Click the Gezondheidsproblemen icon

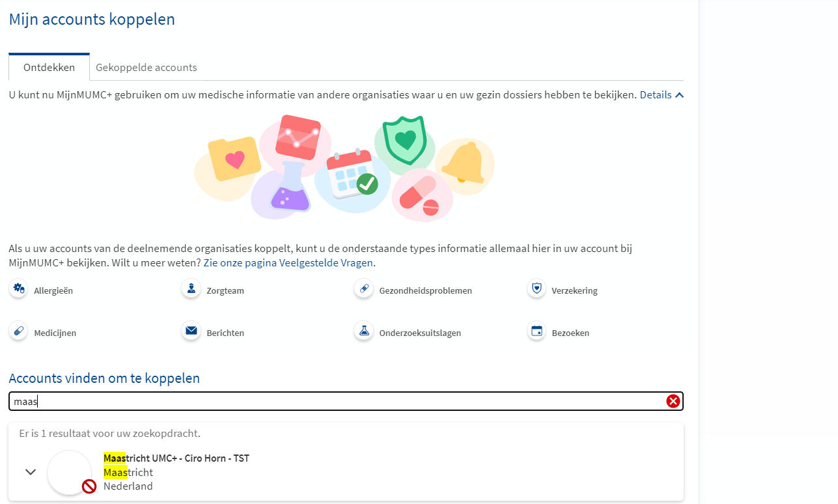(364, 288)
